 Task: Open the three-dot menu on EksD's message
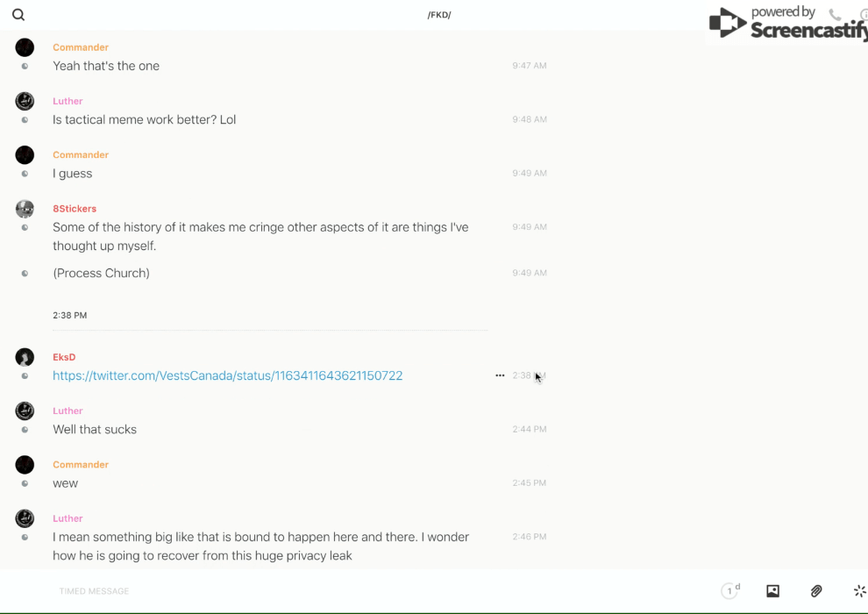500,375
